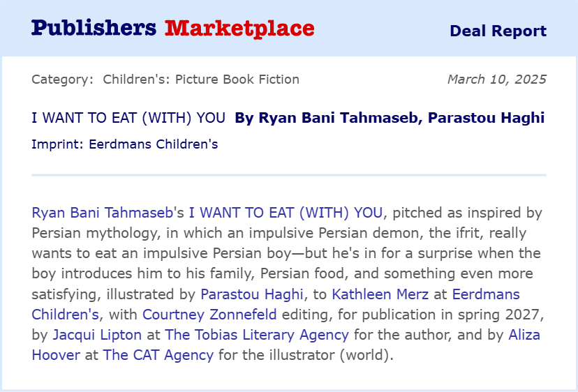Open the Hoover surname link
Viewport: 578px width, 392px height.
56,355
